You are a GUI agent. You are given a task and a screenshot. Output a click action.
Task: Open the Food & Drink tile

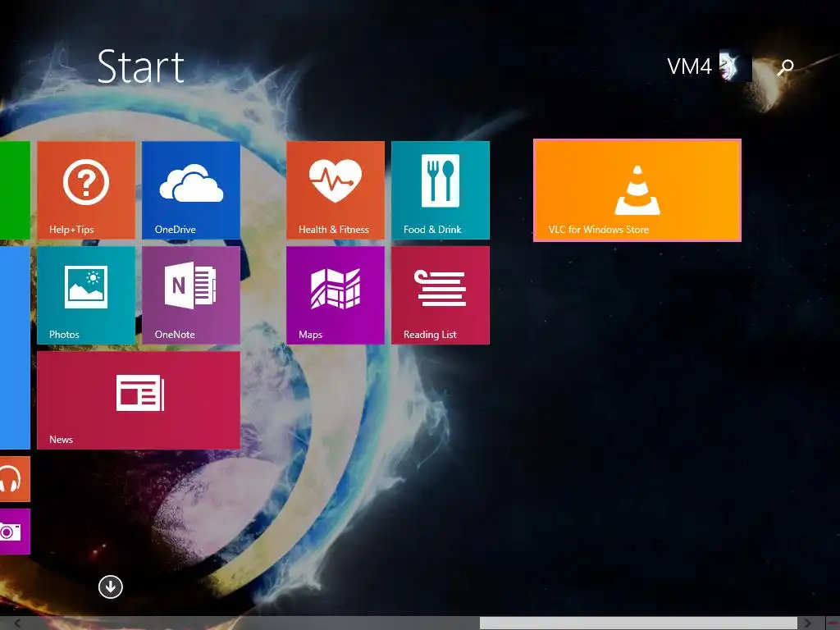(x=441, y=190)
